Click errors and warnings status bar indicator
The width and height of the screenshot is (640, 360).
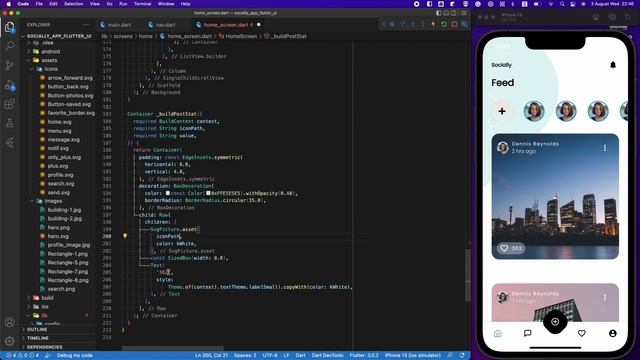tap(22, 356)
